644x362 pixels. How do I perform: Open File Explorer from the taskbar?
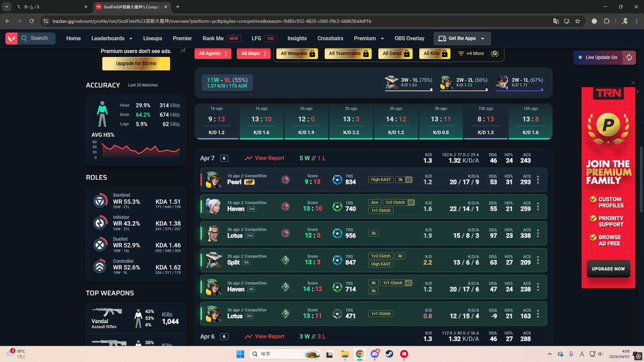pyautogui.click(x=345, y=354)
